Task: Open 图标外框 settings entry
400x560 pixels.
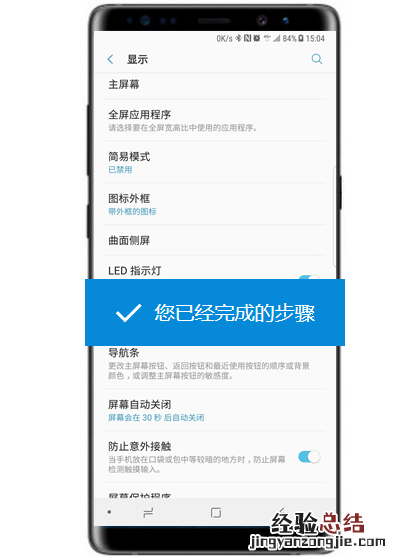Action: pyautogui.click(x=215, y=204)
